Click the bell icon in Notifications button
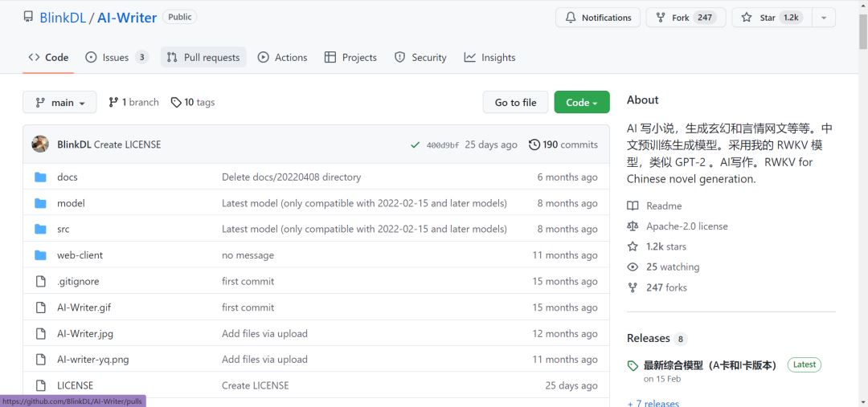This screenshot has height=407, width=868. tap(570, 18)
